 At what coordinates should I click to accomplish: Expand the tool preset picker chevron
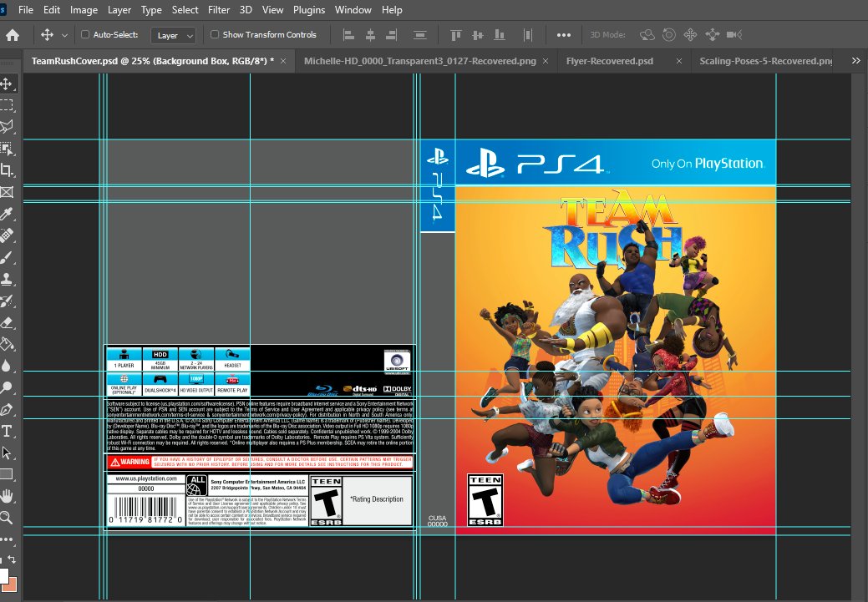click(x=65, y=35)
